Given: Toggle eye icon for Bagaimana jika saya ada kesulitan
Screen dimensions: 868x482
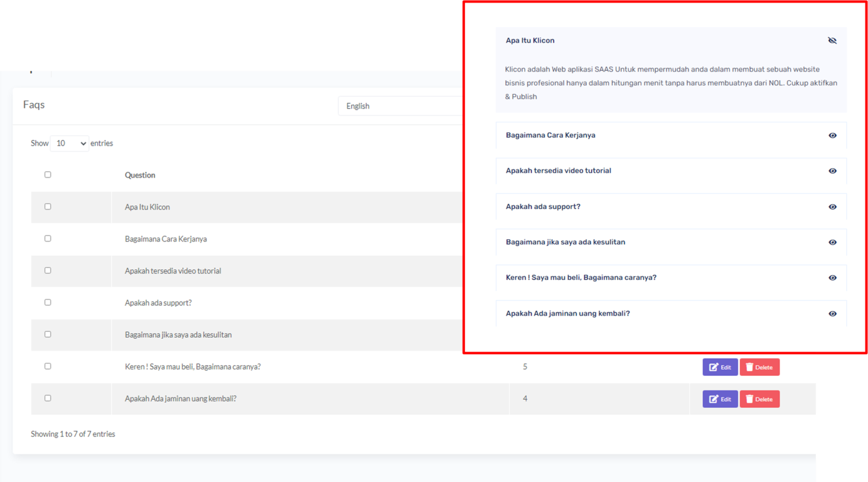Looking at the screenshot, I should coord(832,242).
